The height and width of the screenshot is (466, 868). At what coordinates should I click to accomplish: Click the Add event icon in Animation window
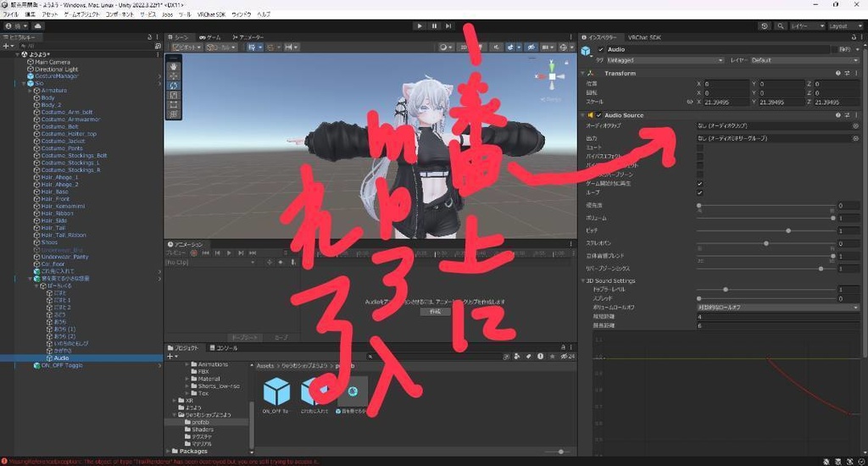[292, 263]
